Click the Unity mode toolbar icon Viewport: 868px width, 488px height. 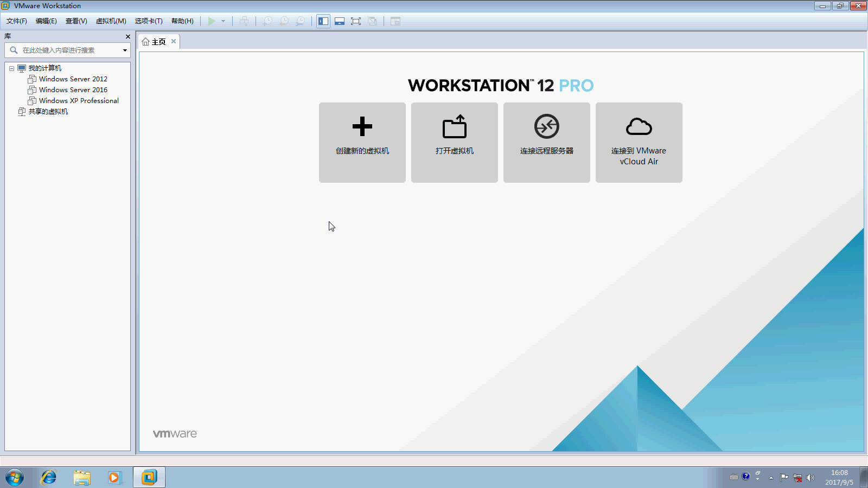pos(372,21)
